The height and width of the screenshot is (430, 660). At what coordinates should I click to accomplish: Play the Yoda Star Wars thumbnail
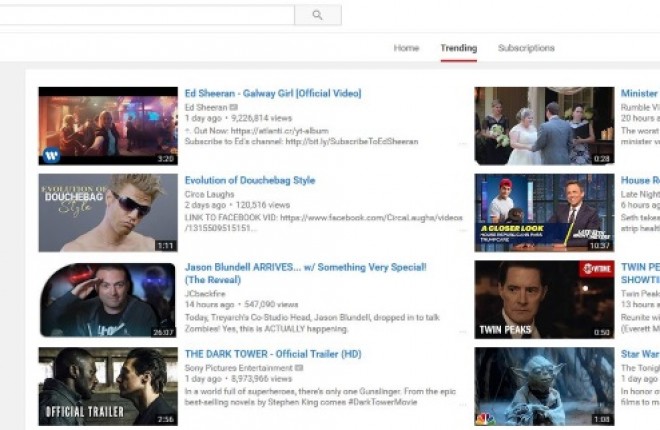(x=544, y=386)
